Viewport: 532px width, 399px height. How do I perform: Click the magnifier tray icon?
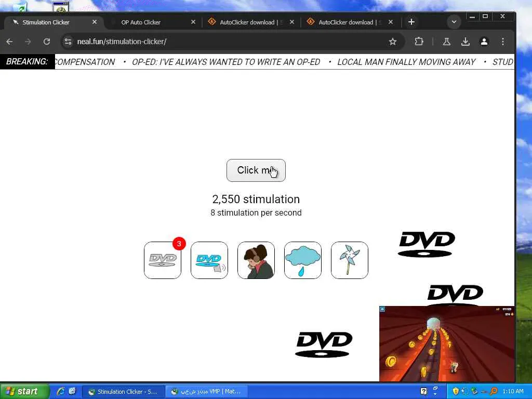(494, 391)
